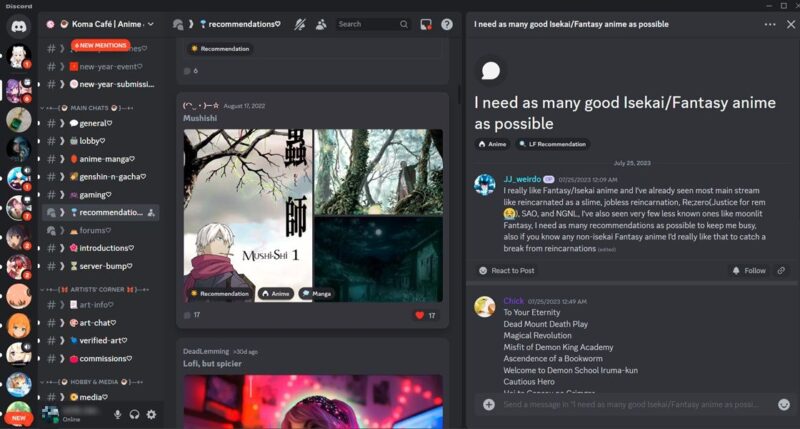Open the Help question mark icon
The width and height of the screenshot is (800, 429).
[447, 24]
